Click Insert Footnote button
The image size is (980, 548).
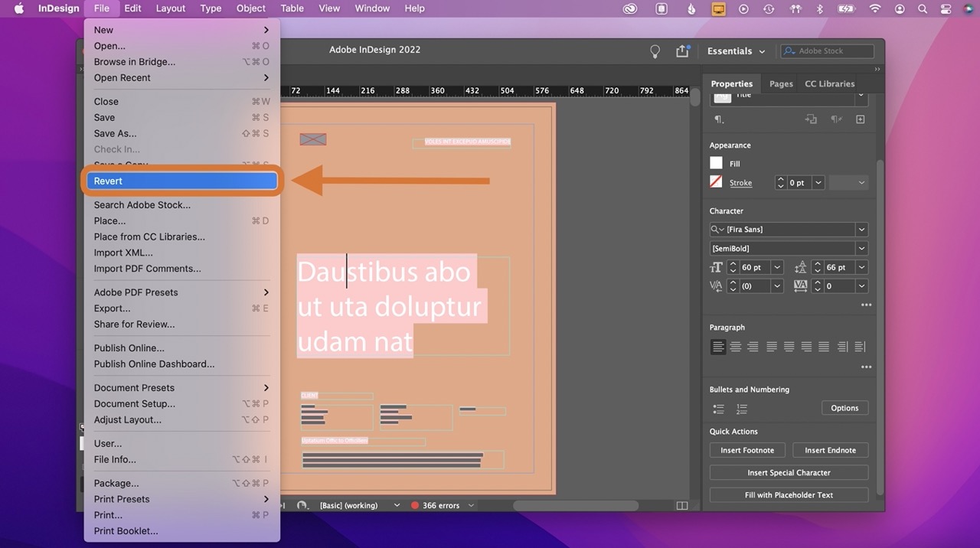point(747,450)
